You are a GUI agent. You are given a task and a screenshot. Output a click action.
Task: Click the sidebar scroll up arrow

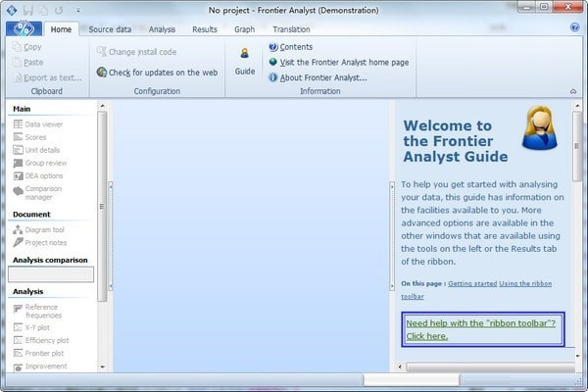[102, 106]
